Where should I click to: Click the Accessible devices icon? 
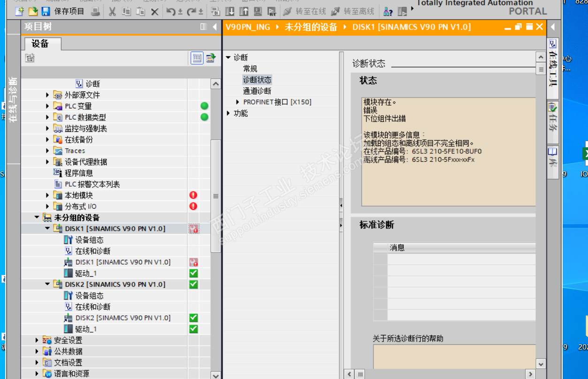tap(388, 11)
